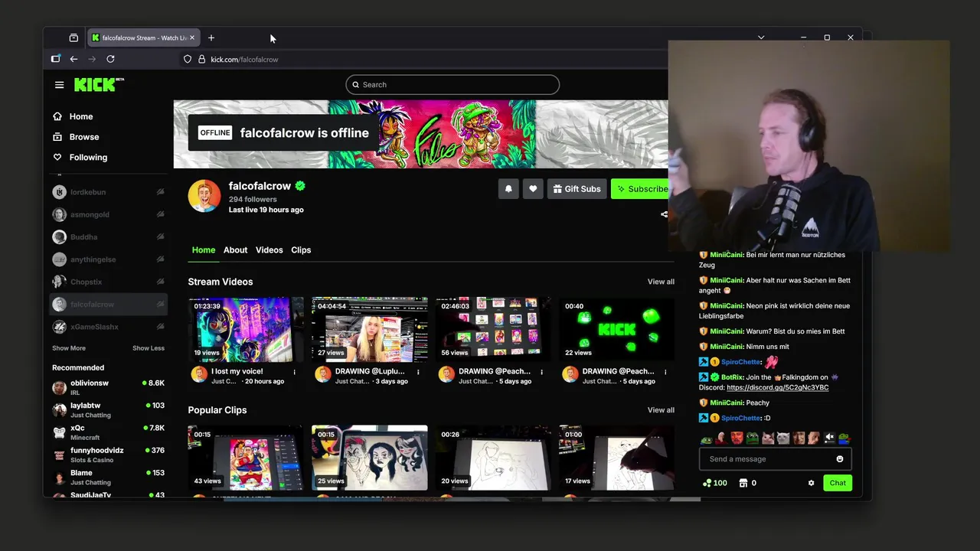The image size is (980, 551).
Task: Open xGameSlashx in the followed channels
Action: 108,327
